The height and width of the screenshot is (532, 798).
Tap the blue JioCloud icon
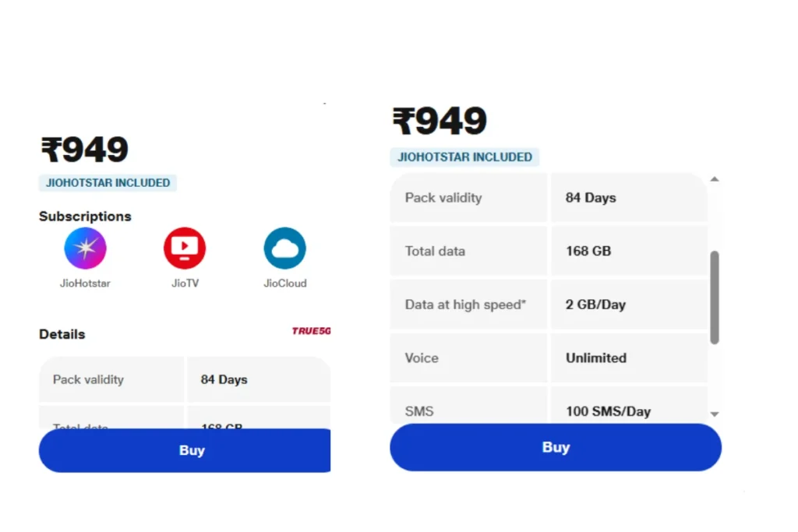point(285,248)
